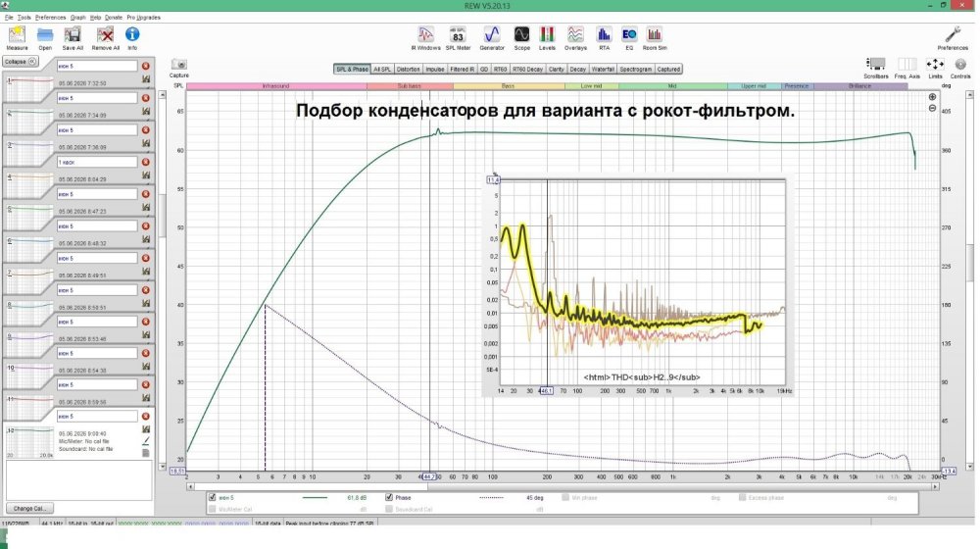Open the Graph menu
980x549 pixels.
point(77,18)
